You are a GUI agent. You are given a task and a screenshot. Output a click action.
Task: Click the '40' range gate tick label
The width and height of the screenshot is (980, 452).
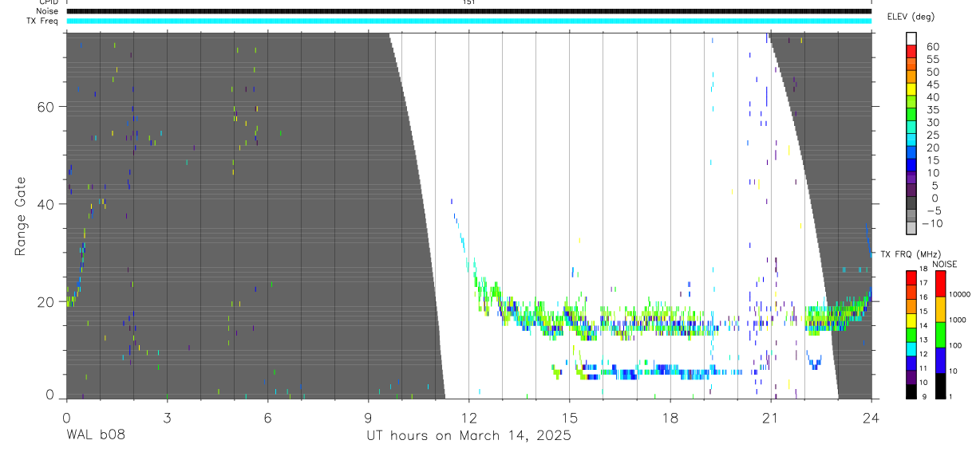pos(45,204)
